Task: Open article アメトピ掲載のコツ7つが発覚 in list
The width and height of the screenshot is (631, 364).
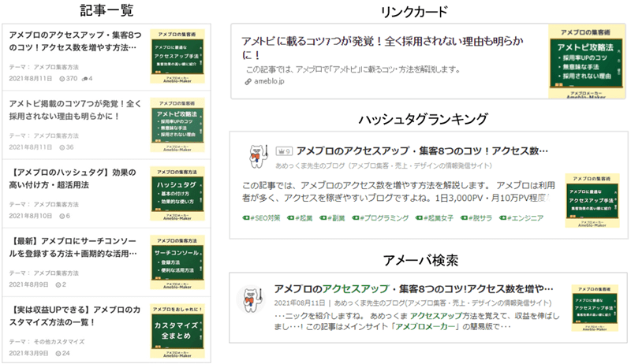Action: click(75, 110)
